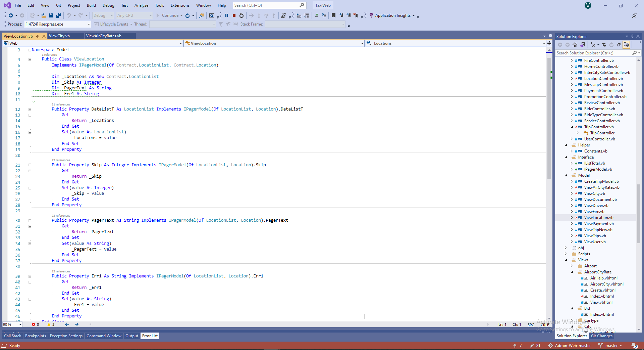
Task: Stop debugging with the red square
Action: tap(234, 15)
